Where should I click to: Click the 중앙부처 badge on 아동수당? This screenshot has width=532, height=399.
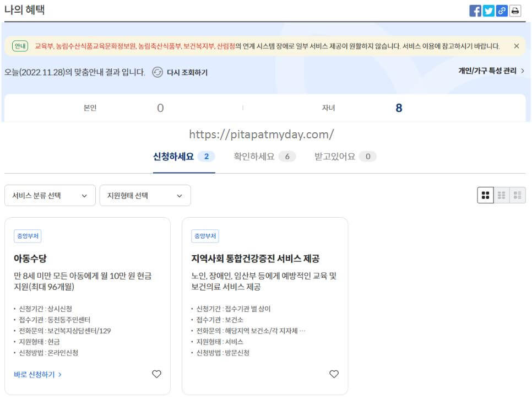point(26,235)
